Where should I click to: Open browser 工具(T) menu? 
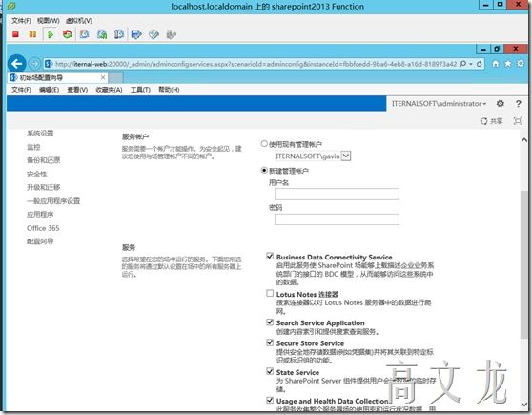(x=140, y=90)
